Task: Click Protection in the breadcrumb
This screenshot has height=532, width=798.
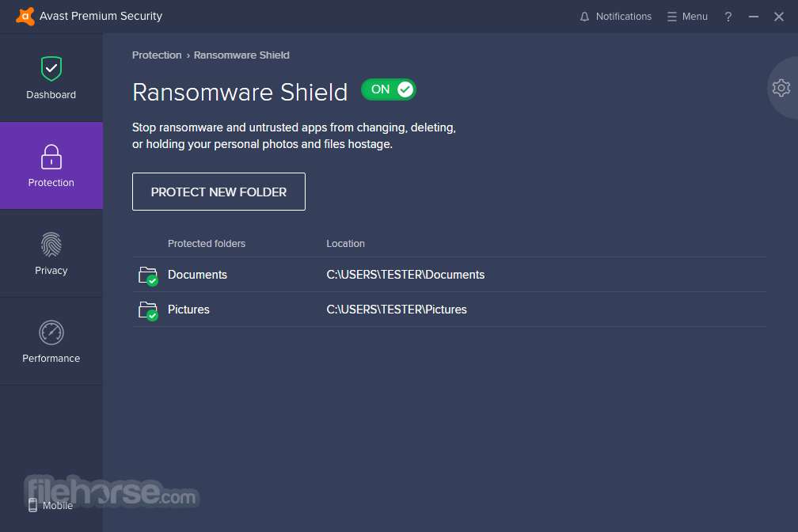Action: pos(157,55)
